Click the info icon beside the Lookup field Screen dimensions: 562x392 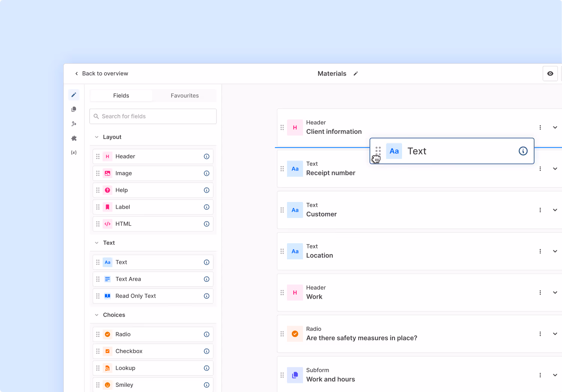tap(206, 368)
